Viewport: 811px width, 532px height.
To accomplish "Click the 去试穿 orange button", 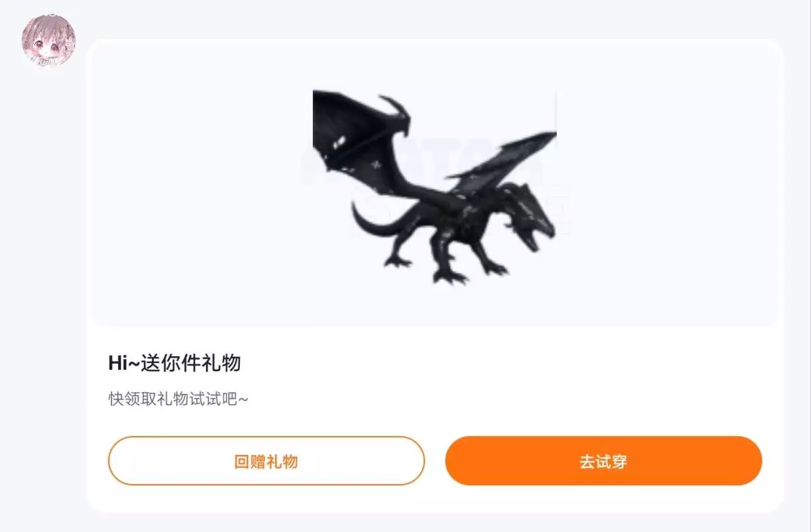I will [x=604, y=461].
